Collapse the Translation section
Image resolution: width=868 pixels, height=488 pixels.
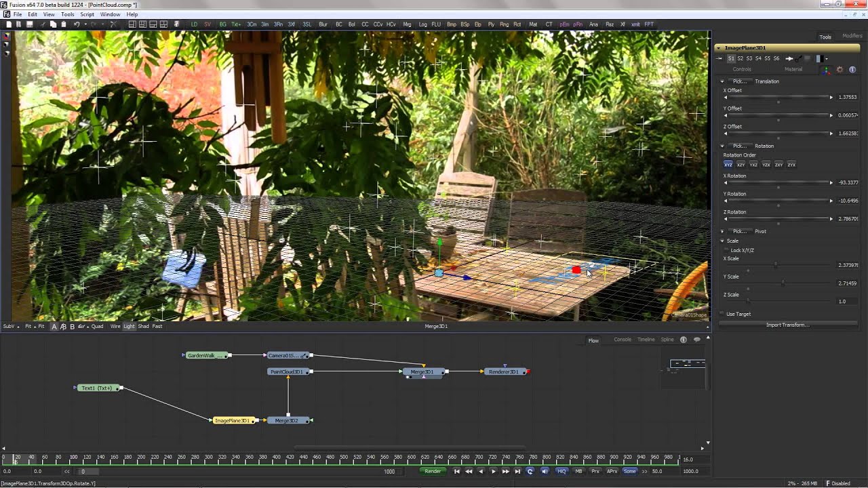[x=722, y=81]
